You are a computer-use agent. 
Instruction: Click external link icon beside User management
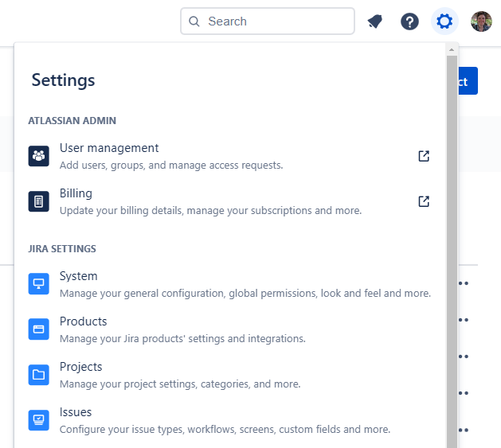[x=424, y=156]
